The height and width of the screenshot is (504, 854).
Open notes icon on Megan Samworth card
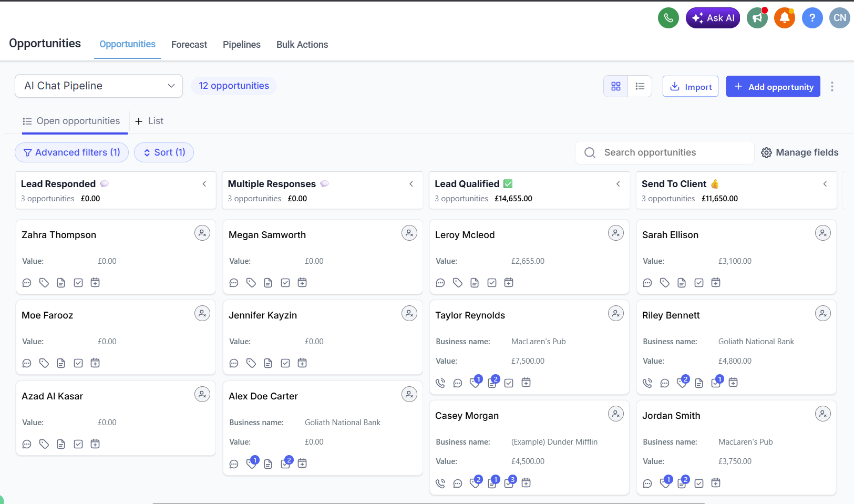pos(268,283)
